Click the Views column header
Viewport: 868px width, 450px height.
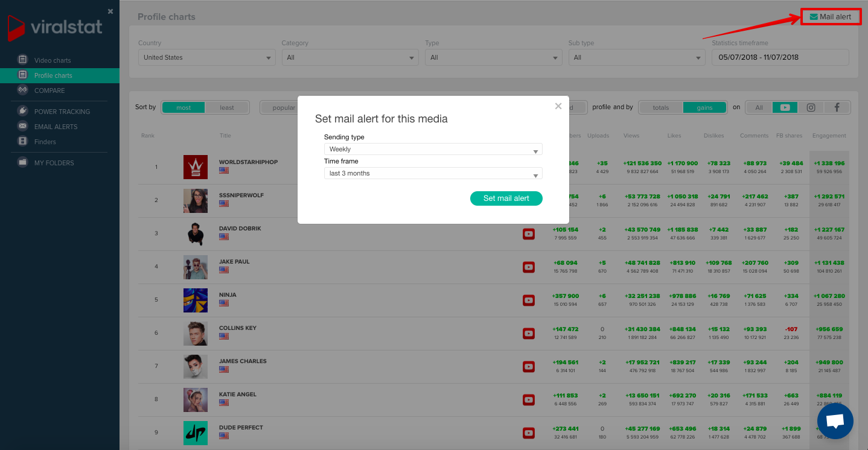(x=631, y=136)
